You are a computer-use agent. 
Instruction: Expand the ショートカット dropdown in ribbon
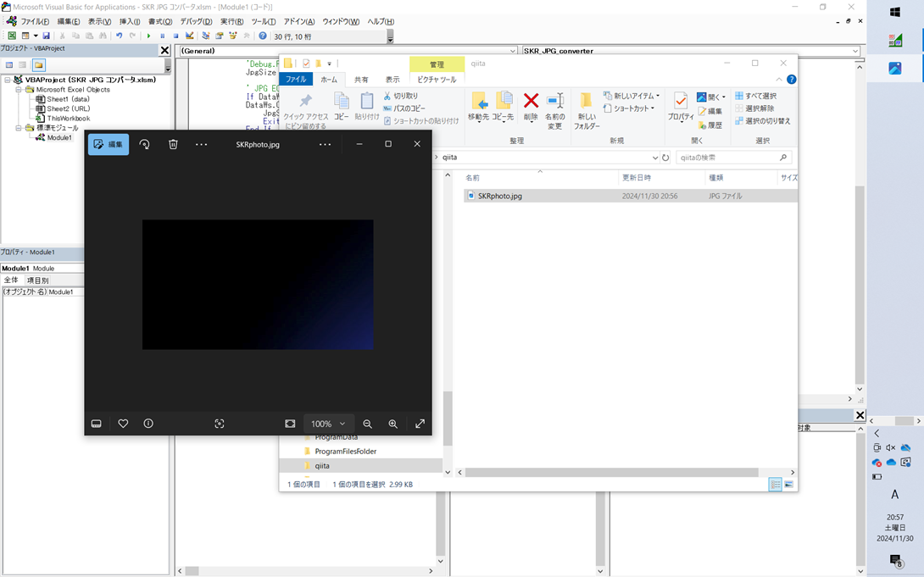pyautogui.click(x=629, y=108)
